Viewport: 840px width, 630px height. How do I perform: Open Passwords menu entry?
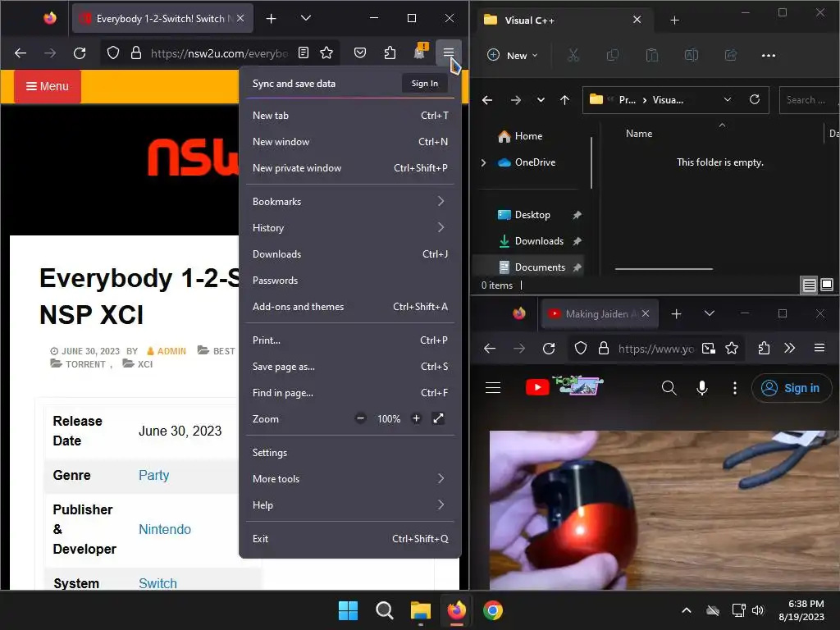pos(350,281)
